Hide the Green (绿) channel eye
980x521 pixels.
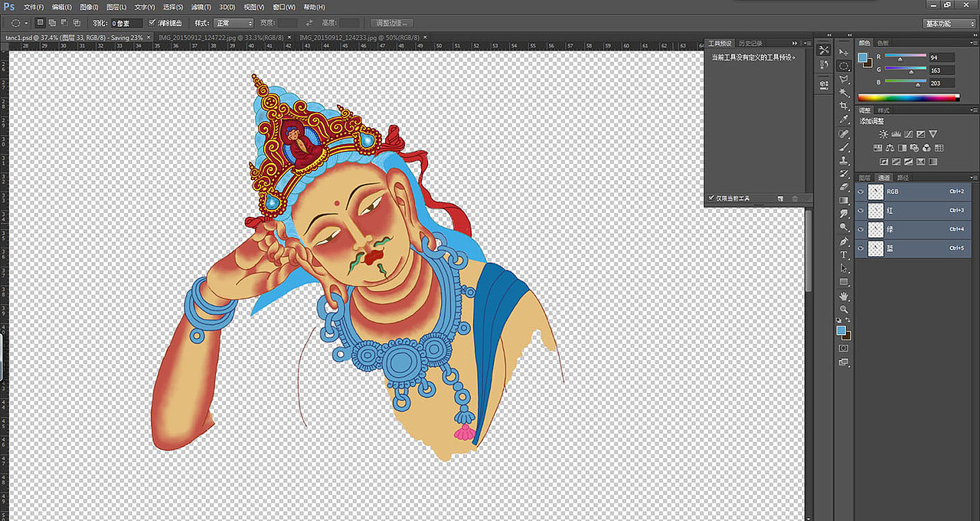coord(861,229)
